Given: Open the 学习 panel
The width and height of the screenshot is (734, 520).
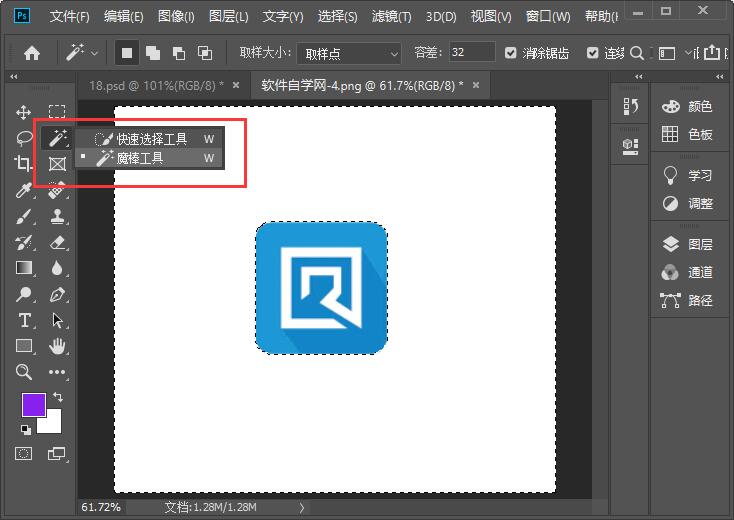Looking at the screenshot, I should (687, 176).
